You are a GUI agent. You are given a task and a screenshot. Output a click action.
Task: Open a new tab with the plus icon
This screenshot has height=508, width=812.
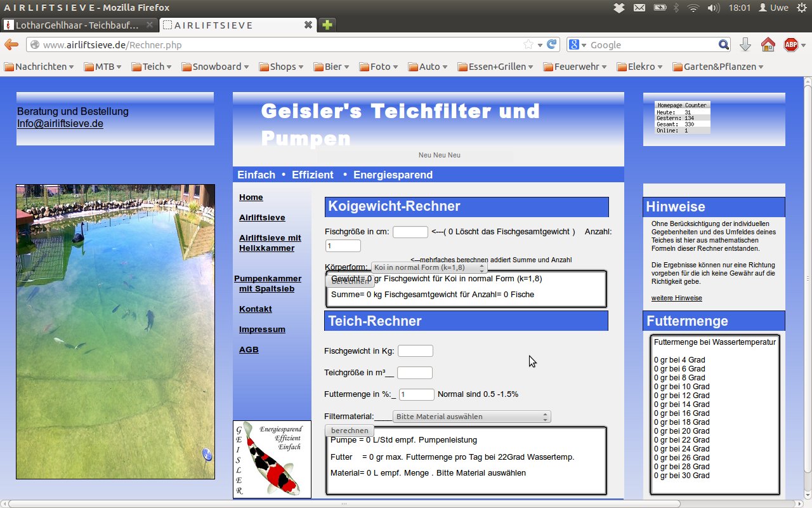coord(327,25)
